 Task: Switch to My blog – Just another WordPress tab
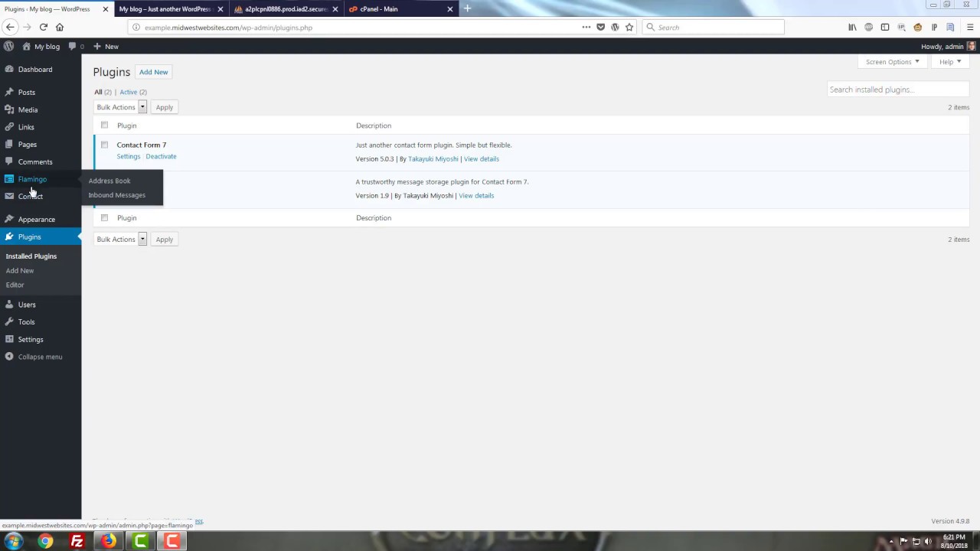click(x=171, y=9)
